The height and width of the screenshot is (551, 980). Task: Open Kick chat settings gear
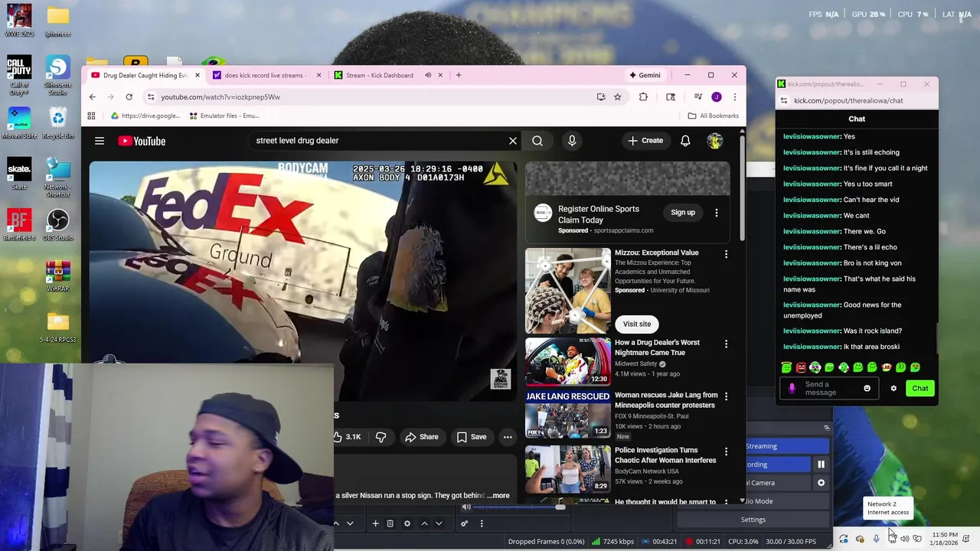(x=893, y=389)
